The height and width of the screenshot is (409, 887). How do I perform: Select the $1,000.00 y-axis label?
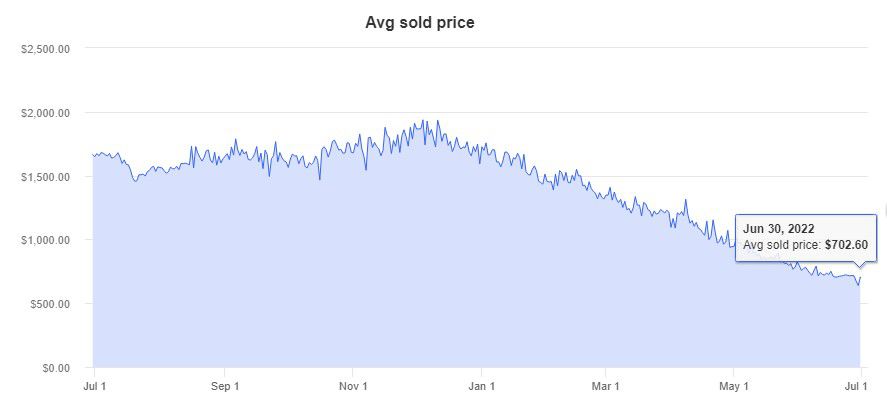45,241
